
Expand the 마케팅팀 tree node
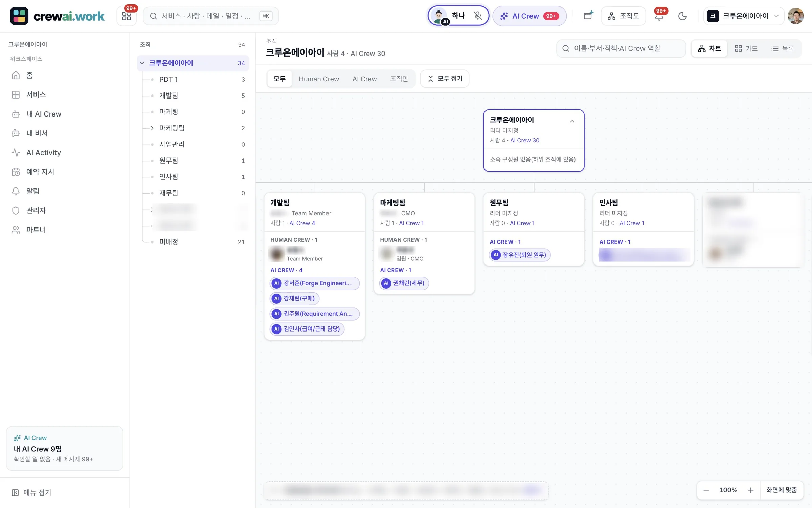tap(152, 128)
